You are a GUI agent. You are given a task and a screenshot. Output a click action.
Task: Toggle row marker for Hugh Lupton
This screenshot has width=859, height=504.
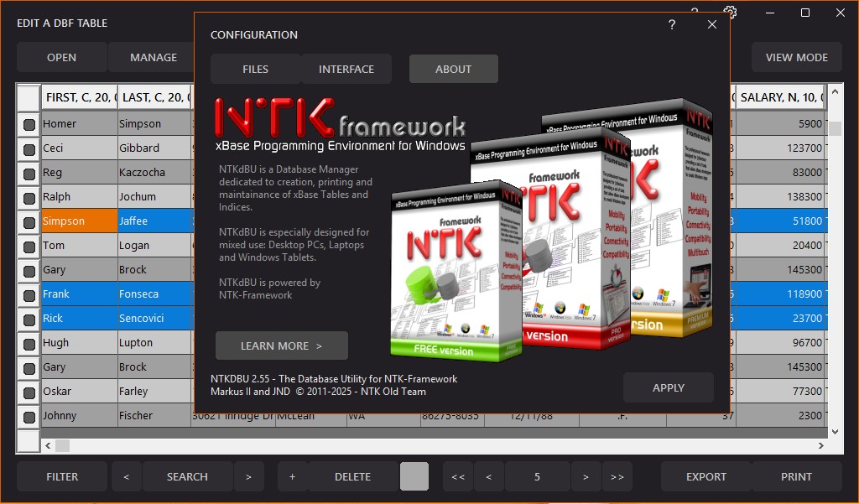[29, 344]
